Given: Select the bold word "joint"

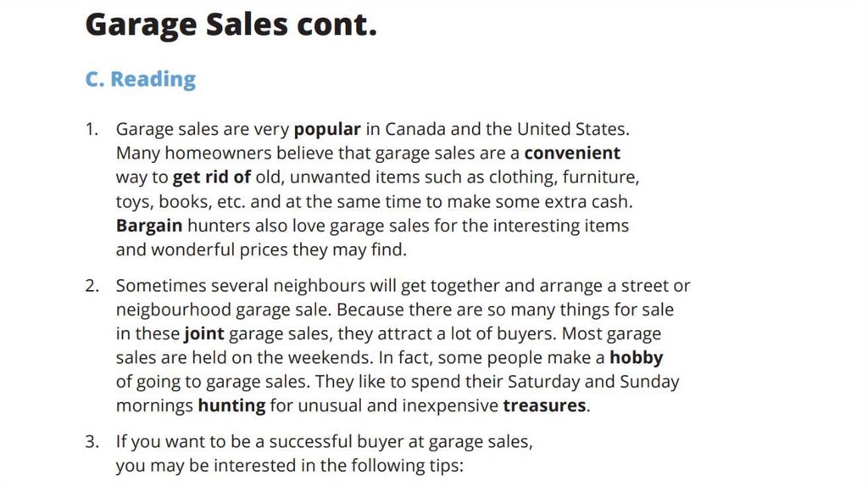Looking at the screenshot, I should [x=204, y=333].
